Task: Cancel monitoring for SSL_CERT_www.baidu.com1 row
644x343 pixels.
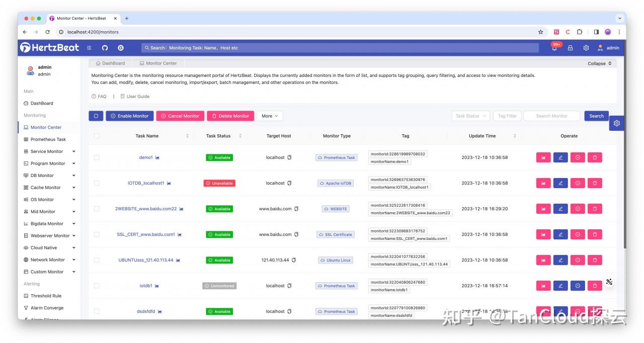Action: pyautogui.click(x=578, y=234)
